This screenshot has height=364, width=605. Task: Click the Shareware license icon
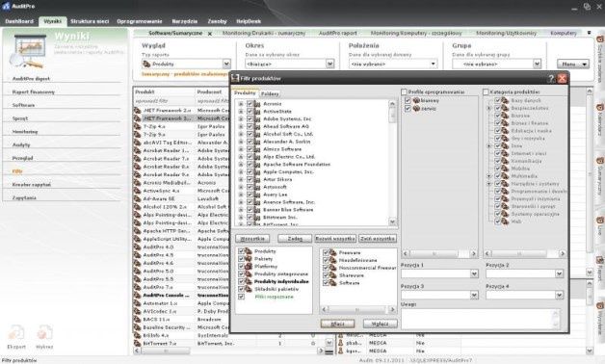333,275
